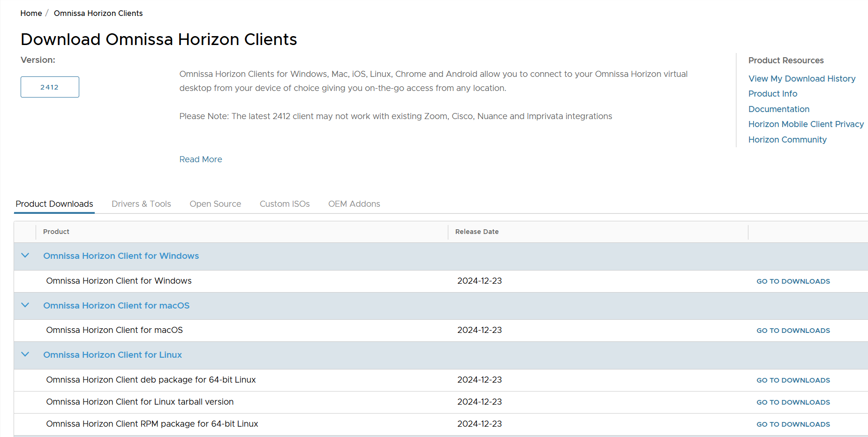Open the Product Info link
Viewport: 868px width, 437px height.
click(x=773, y=94)
